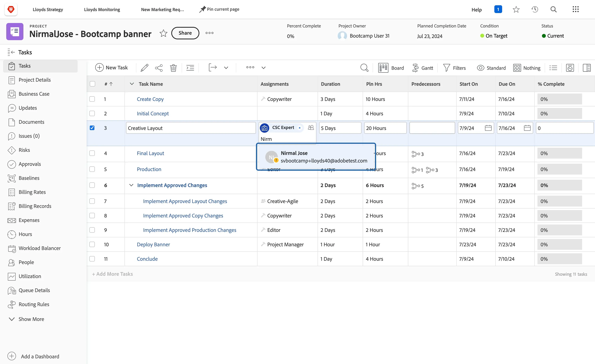This screenshot has height=364, width=595.
Task: Open the recent history clock icon
Action: pyautogui.click(x=535, y=9)
